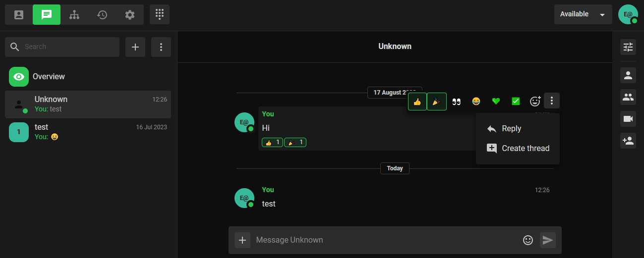The height and width of the screenshot is (258, 644).
Task: Expand the Available status dropdown
Action: point(583,14)
